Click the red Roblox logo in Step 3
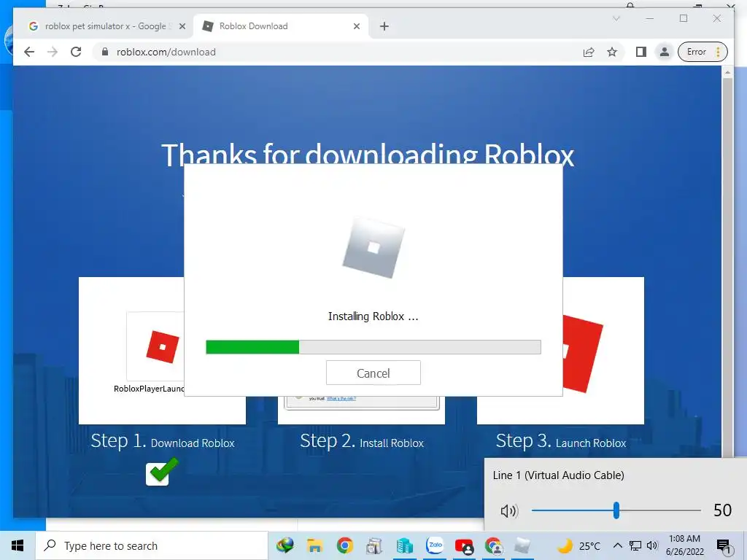The image size is (747, 560). (x=583, y=353)
